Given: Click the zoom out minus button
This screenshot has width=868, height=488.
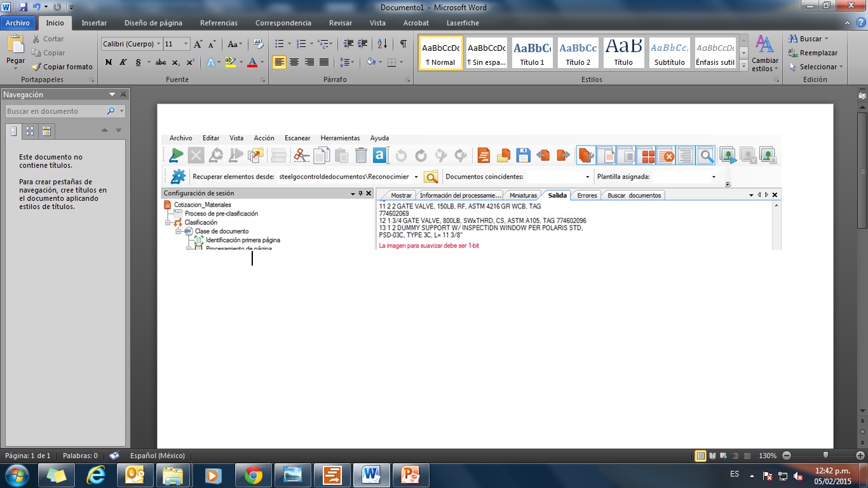Looking at the screenshot, I should [x=787, y=456].
